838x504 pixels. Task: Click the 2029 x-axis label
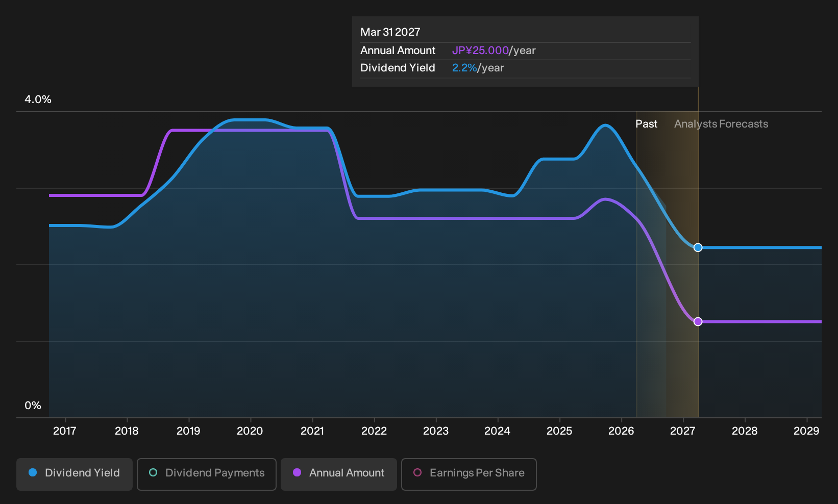[x=806, y=431]
